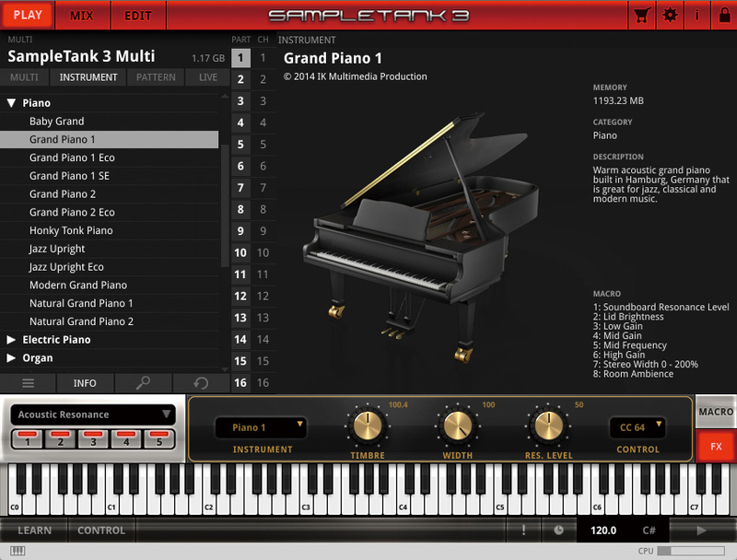The height and width of the screenshot is (560, 737).
Task: Select Grand Piano 2 Eco
Action: (x=109, y=213)
